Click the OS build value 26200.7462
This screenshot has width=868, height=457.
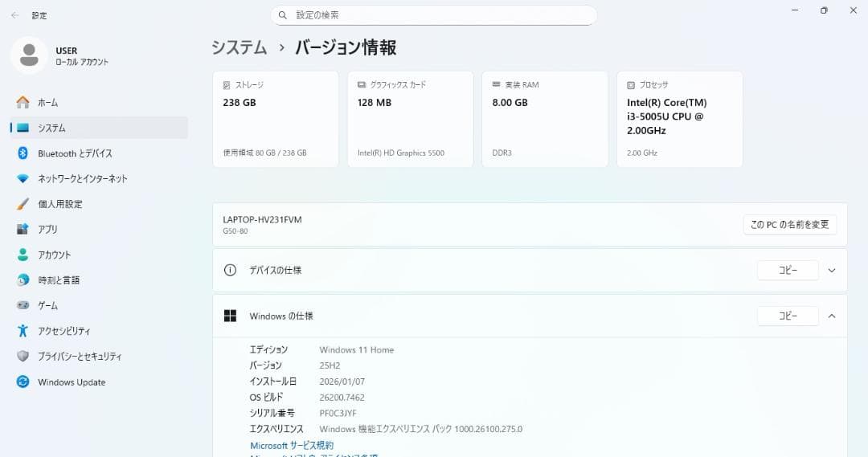(342, 398)
